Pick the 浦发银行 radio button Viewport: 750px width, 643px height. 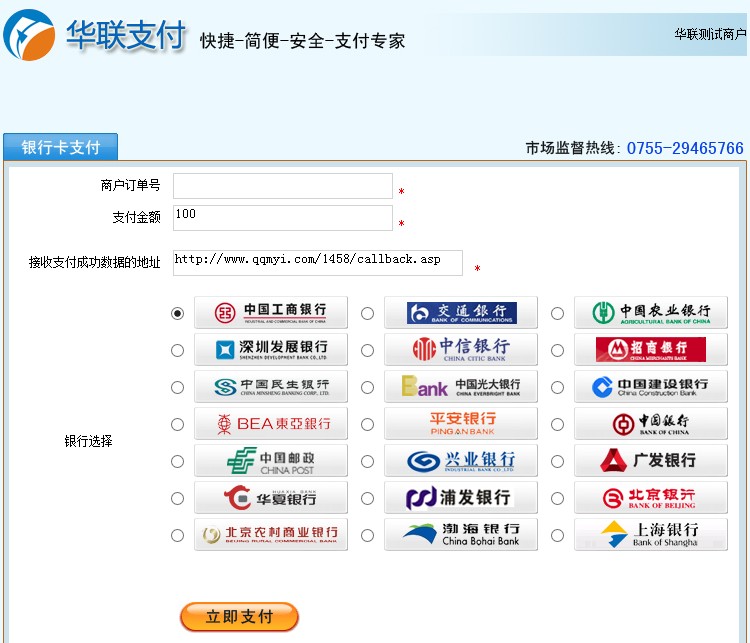tap(367, 499)
